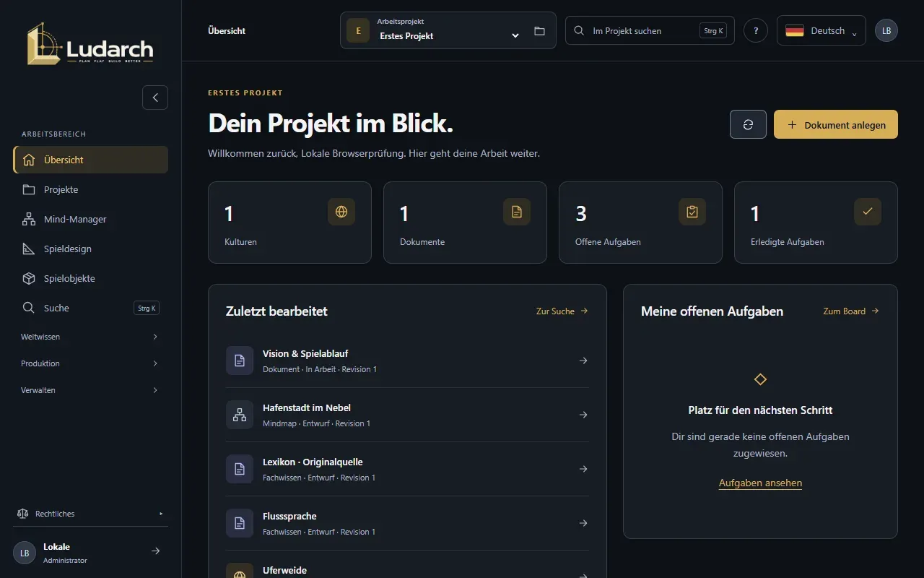Open the Flusssprache entry
924x578 pixels.
click(407, 523)
